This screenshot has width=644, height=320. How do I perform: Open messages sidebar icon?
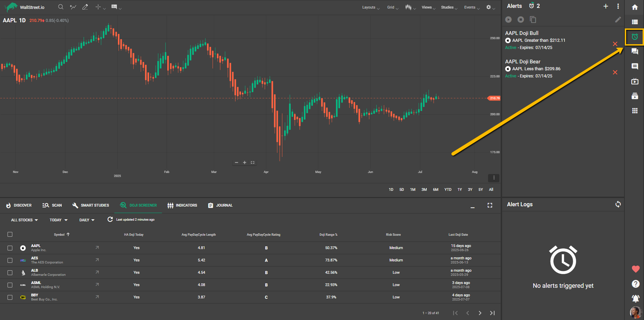tap(635, 66)
